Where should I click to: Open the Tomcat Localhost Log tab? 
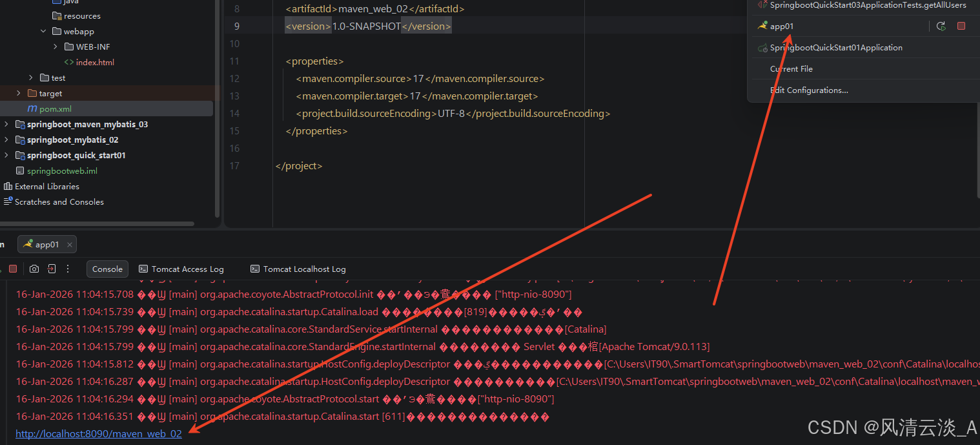tap(298, 269)
